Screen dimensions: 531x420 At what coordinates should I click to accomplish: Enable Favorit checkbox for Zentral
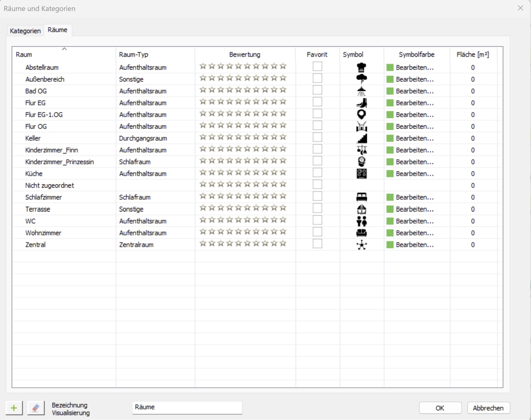[x=317, y=244]
